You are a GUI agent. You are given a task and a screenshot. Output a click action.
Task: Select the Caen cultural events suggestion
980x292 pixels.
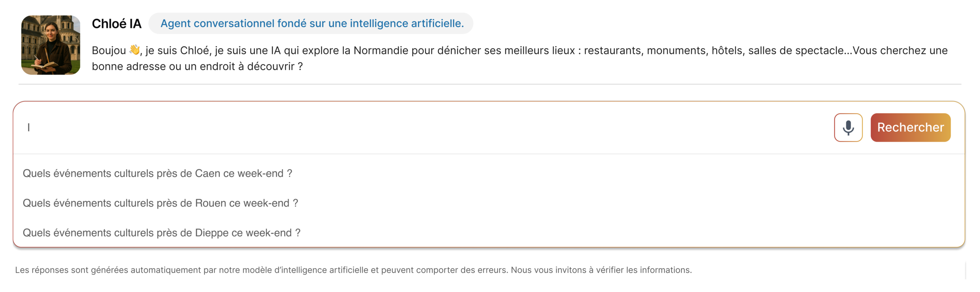tap(157, 173)
